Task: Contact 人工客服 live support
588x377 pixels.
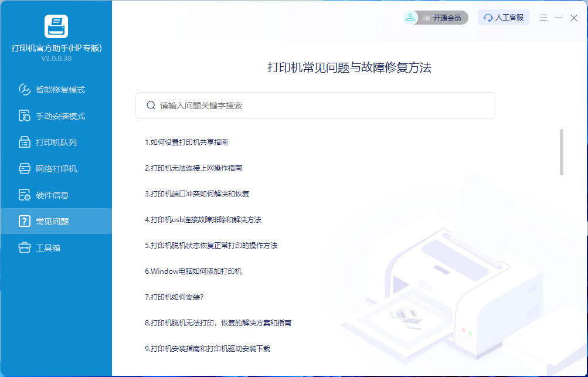Action: (x=504, y=18)
